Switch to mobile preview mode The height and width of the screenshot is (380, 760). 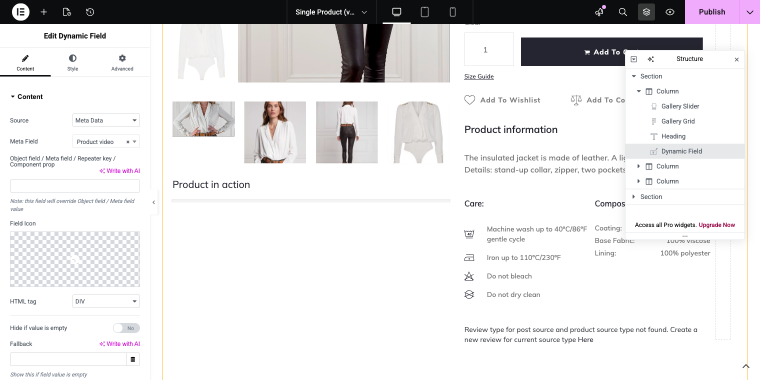453,12
